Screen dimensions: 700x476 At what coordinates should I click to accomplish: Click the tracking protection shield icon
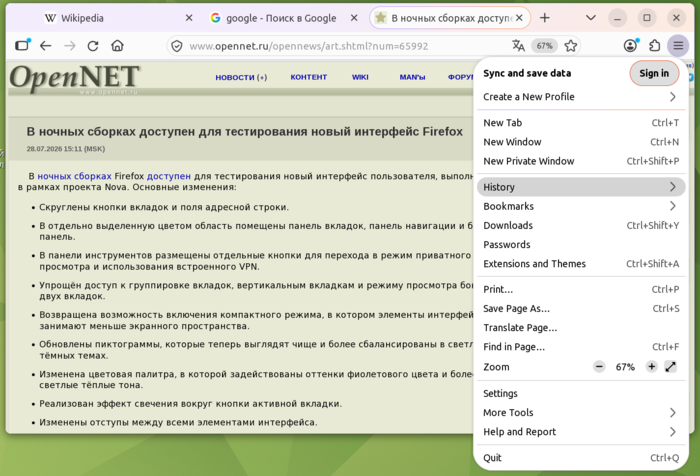[x=177, y=46]
